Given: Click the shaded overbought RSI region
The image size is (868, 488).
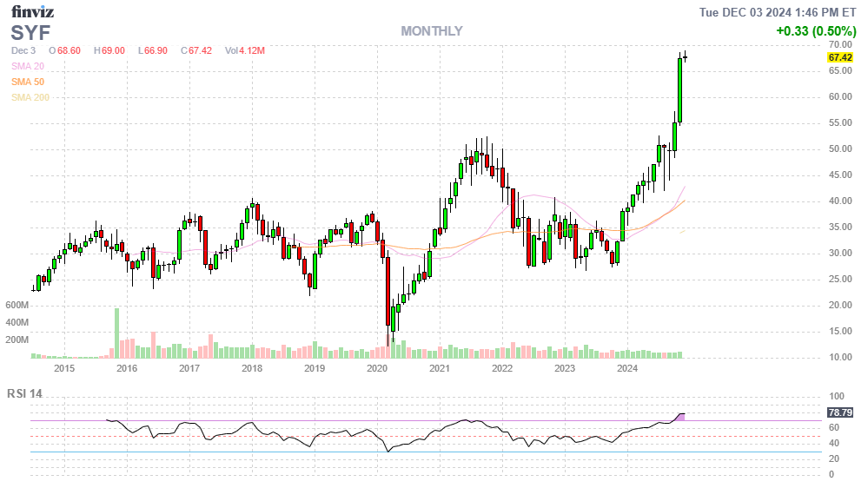Looking at the screenshot, I should [681, 418].
